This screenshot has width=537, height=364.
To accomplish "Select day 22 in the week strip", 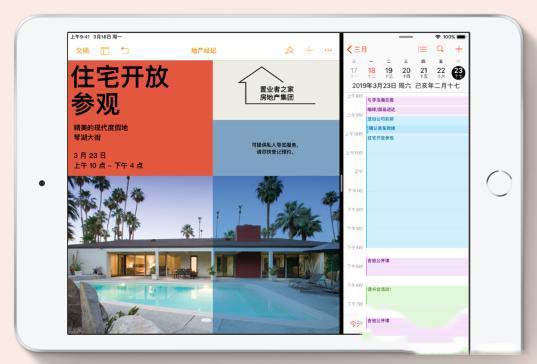I will (x=441, y=72).
